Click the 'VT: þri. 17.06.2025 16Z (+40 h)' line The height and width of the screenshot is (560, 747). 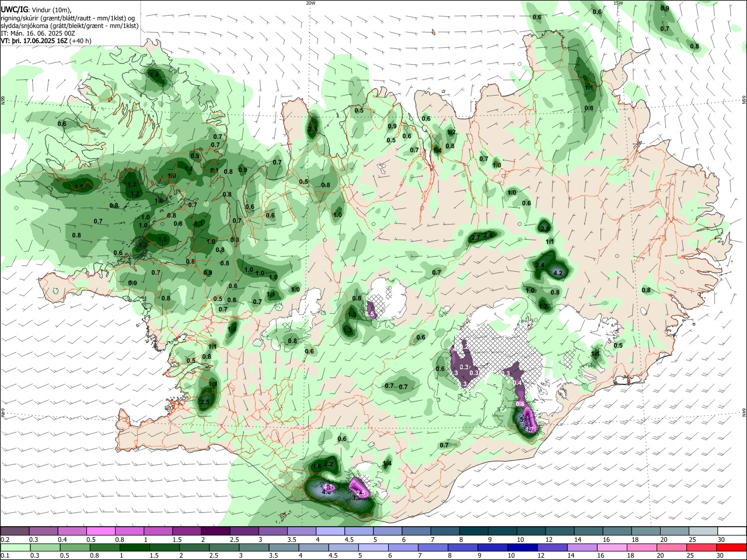46,41
